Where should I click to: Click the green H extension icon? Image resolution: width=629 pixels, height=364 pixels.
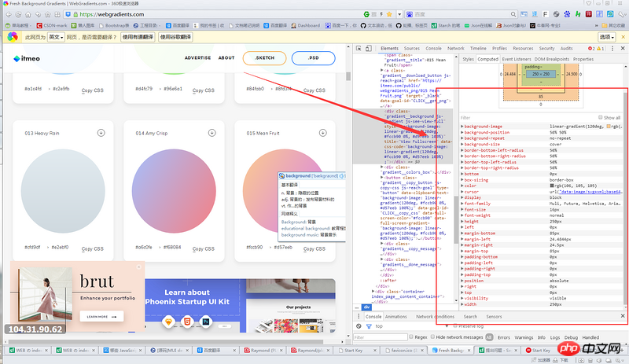[578, 14]
